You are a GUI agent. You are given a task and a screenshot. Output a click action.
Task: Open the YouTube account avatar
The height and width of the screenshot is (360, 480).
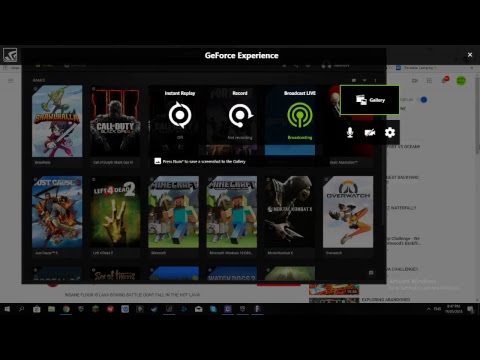pos(461,81)
